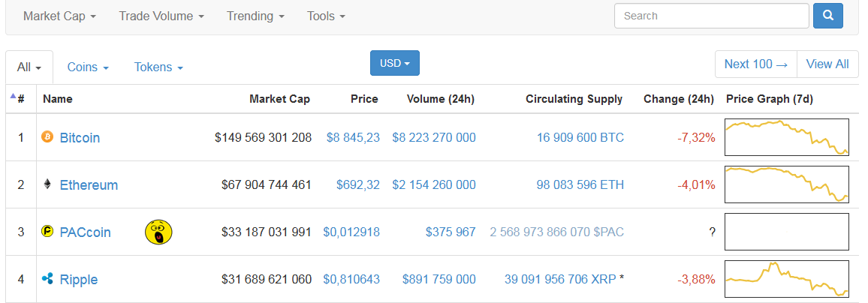The image size is (868, 303).
Task: Go to Next 100 results
Action: (x=755, y=64)
